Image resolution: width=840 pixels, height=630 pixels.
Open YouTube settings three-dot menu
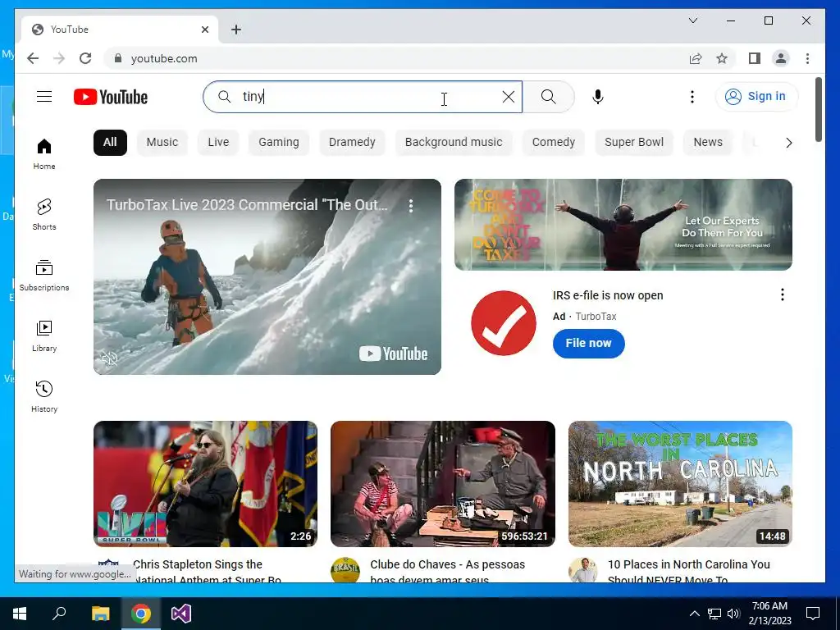point(692,97)
